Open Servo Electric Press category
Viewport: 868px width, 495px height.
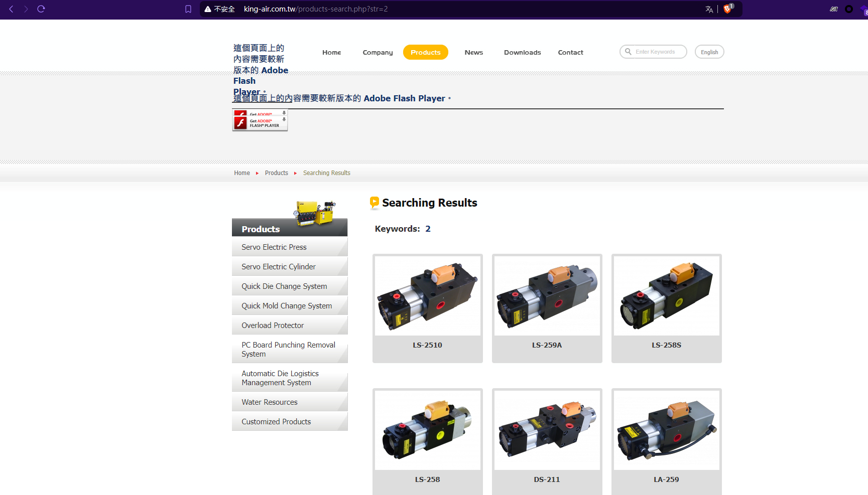290,247
